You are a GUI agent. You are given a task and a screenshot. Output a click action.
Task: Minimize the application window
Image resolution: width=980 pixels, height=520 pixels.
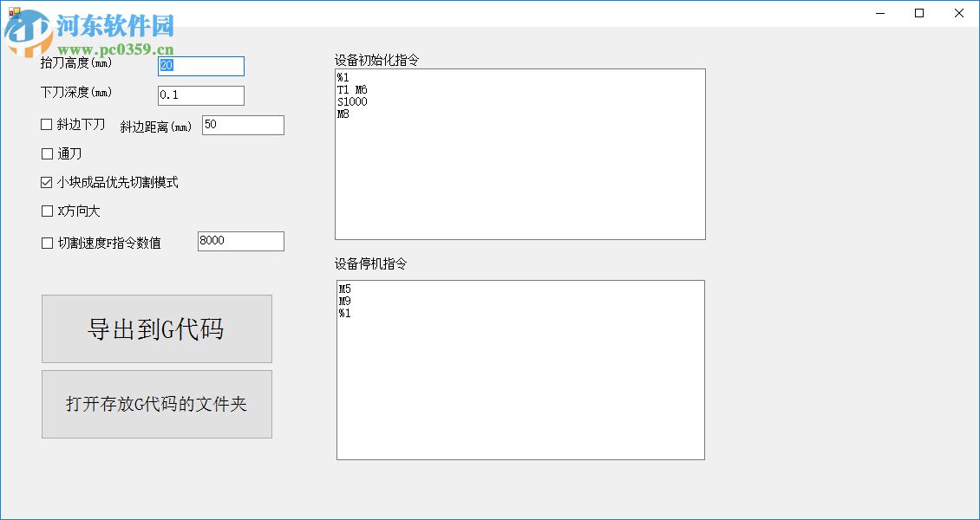(x=879, y=13)
